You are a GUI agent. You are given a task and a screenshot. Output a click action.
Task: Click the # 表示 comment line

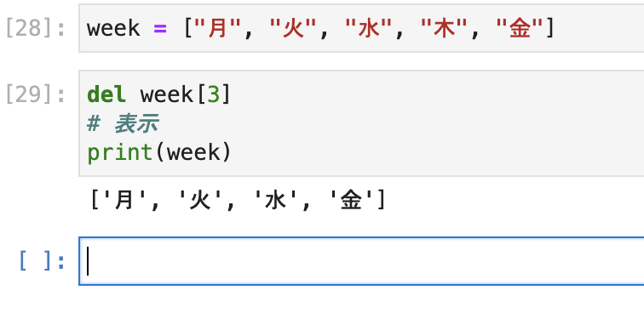[x=123, y=123]
